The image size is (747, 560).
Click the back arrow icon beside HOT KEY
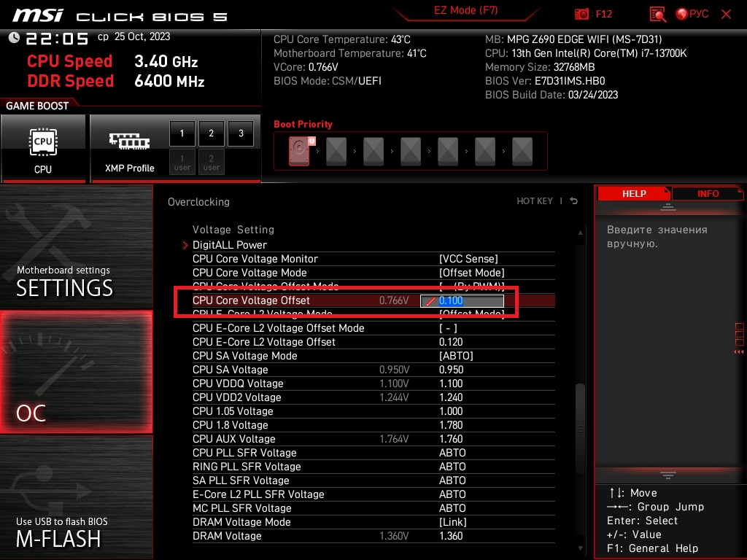(x=574, y=201)
